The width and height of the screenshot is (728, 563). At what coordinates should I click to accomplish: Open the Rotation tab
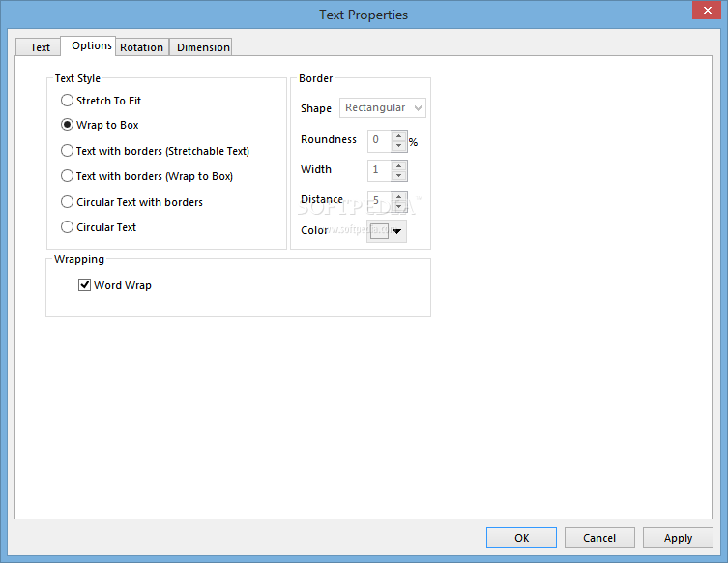coord(141,47)
